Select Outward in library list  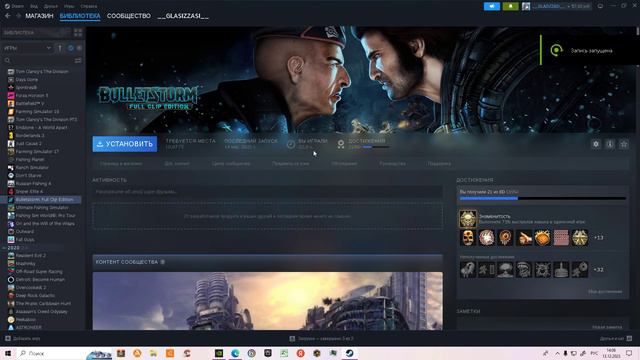[25, 231]
